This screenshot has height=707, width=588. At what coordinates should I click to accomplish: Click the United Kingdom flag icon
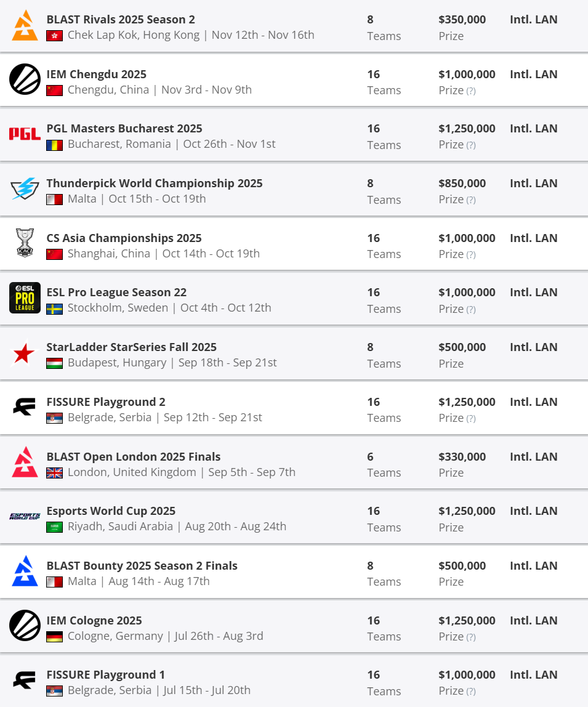click(54, 473)
